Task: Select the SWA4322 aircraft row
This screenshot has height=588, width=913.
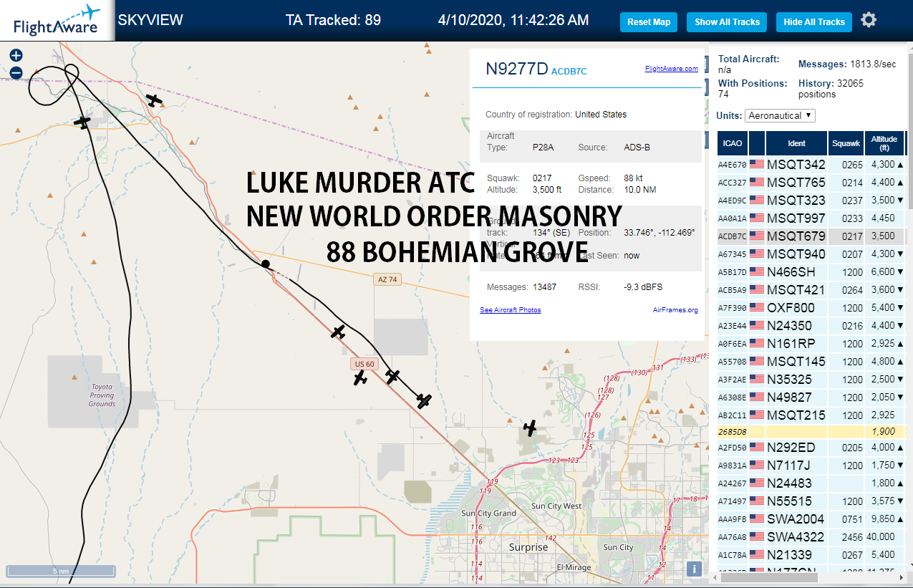Action: click(811, 537)
